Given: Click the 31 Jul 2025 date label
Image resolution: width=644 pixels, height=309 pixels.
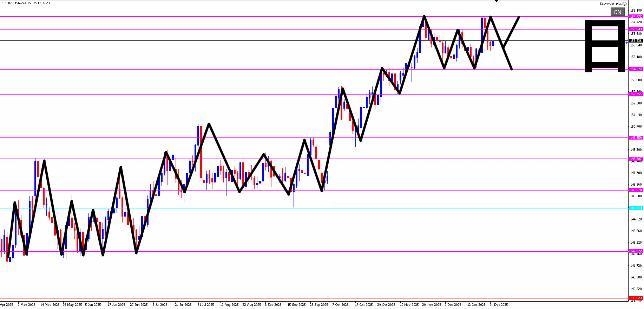Looking at the screenshot, I should [206, 305].
